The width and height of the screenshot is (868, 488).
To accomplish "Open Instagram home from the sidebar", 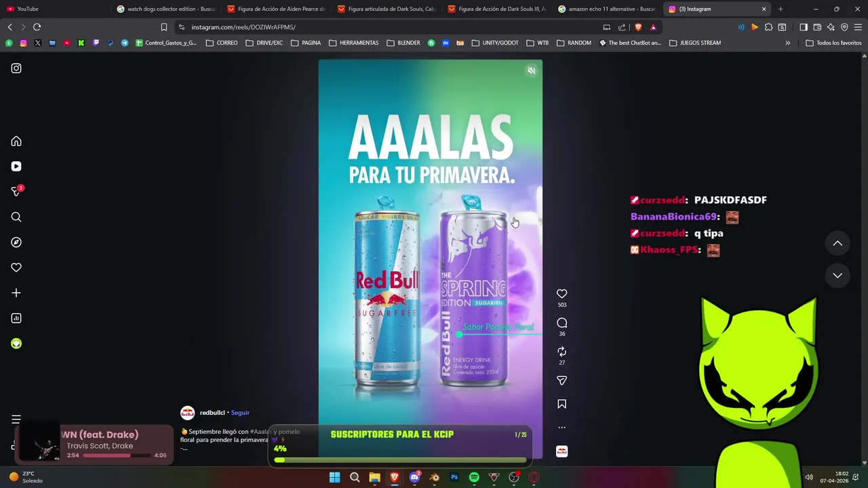I will point(16,141).
